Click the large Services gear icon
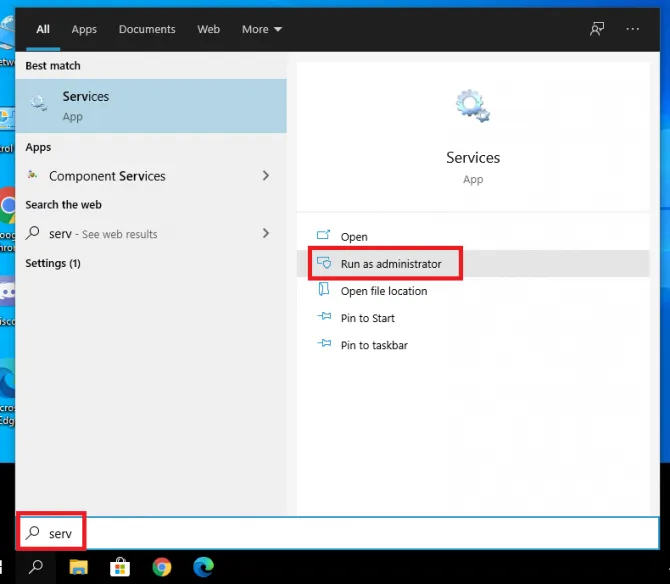Screen dimensions: 670x584 tap(472, 106)
